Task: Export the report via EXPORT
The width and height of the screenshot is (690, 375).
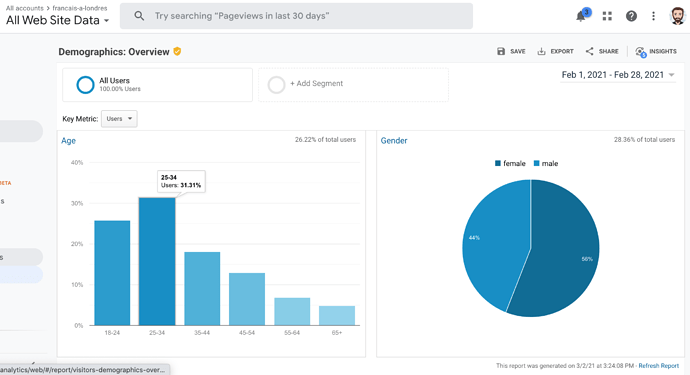Action: pos(555,51)
